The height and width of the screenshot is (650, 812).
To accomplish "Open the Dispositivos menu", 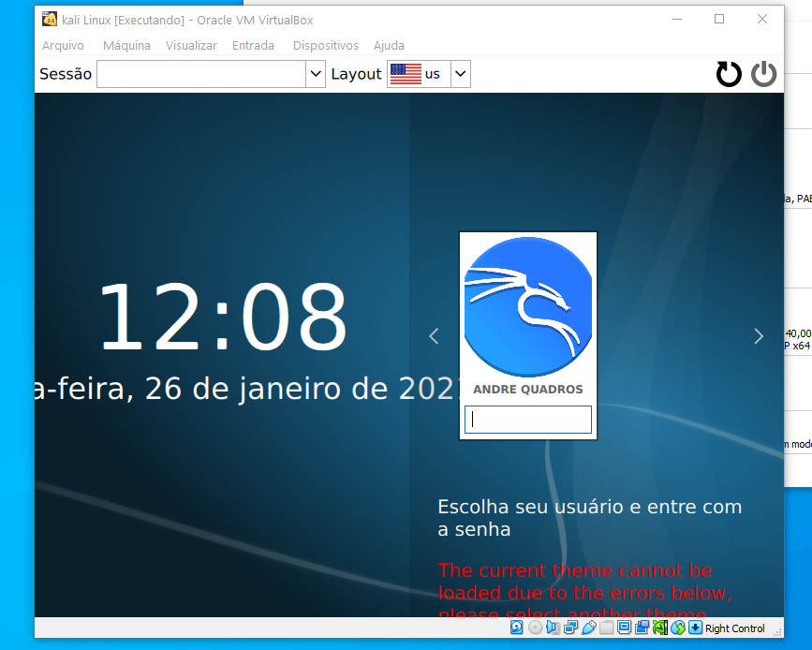I will 326,46.
